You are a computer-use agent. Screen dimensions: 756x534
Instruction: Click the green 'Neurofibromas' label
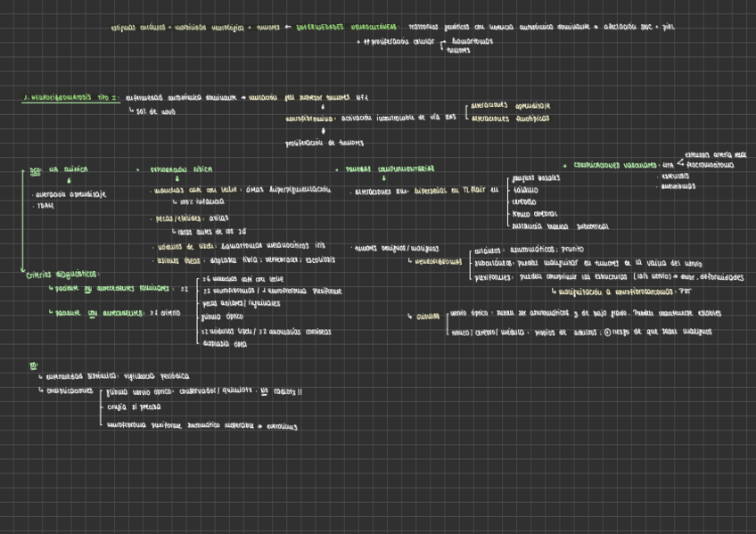click(438, 262)
